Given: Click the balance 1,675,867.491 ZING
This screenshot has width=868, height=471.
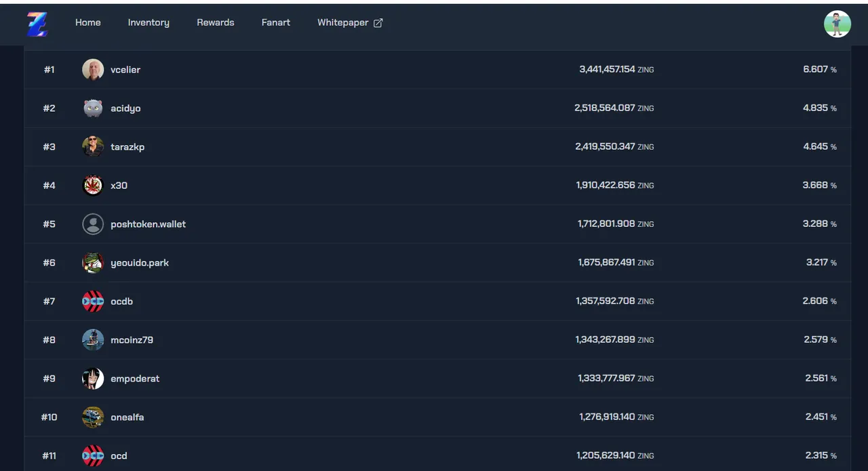Looking at the screenshot, I should [x=616, y=262].
